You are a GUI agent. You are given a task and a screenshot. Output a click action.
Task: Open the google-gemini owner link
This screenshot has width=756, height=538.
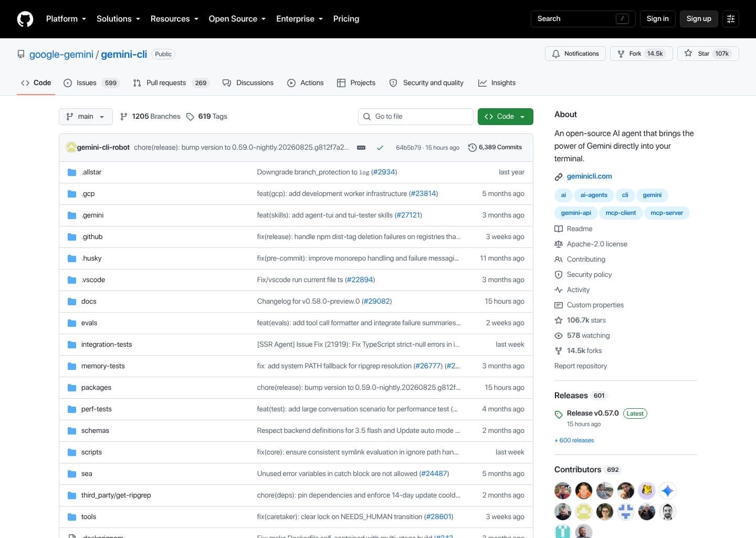tap(61, 55)
